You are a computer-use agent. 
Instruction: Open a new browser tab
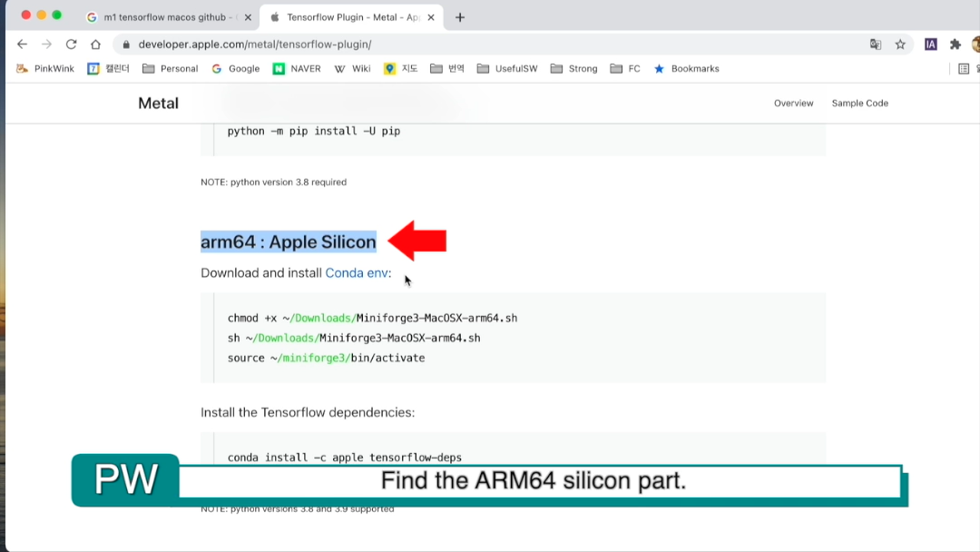coord(460,17)
